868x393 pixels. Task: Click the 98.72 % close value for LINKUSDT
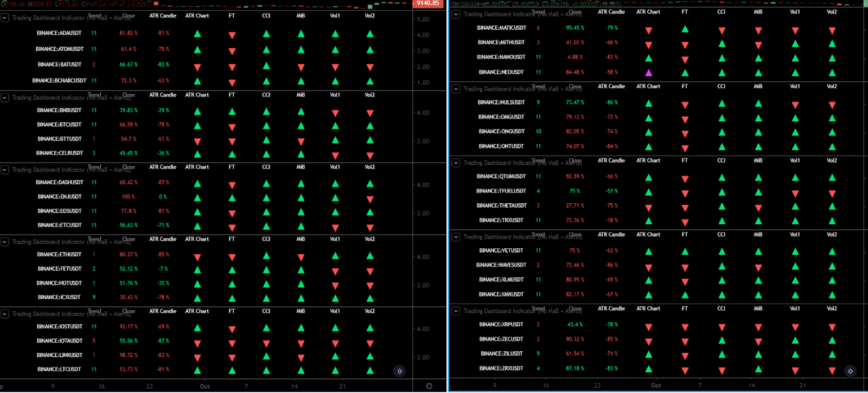(129, 355)
